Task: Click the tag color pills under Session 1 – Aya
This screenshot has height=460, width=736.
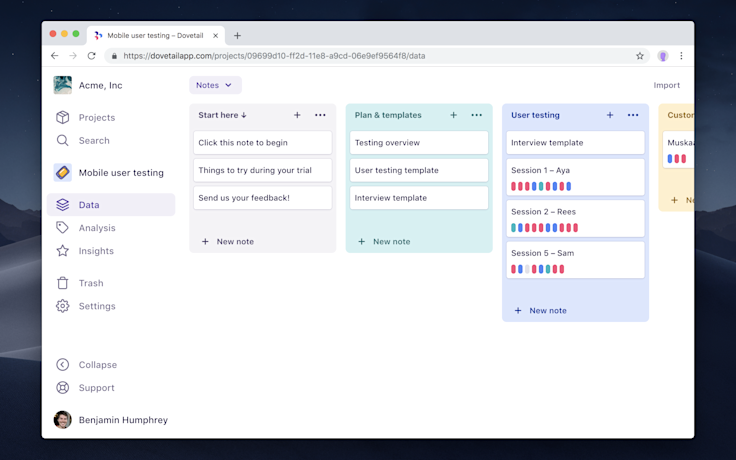Action: point(541,186)
